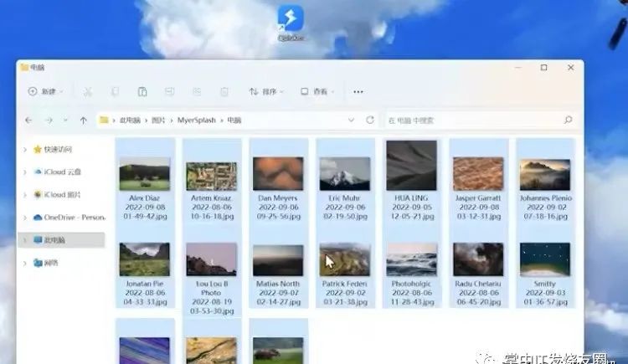
Task: Refresh the current folder
Action: pyautogui.click(x=370, y=120)
